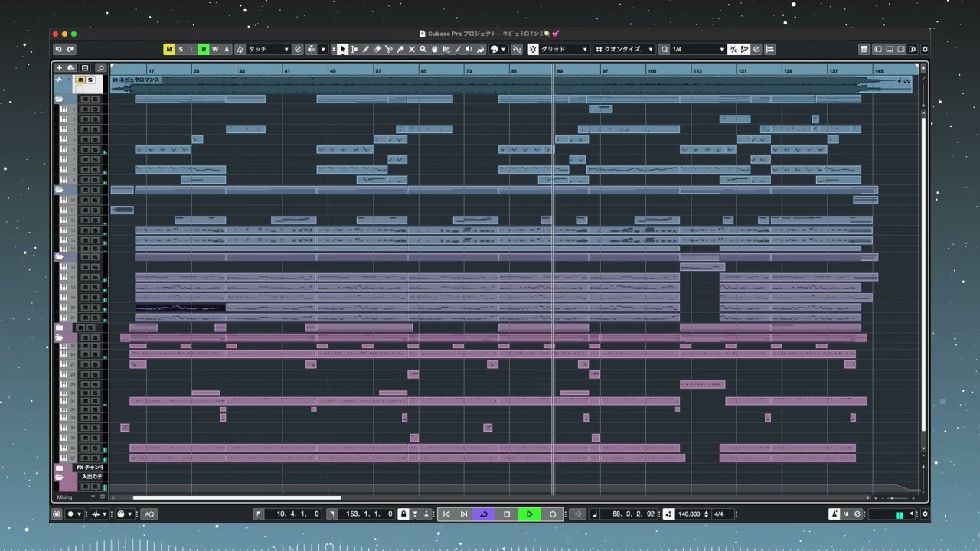This screenshot has height=551, width=980.
Task: Select the Erase tool
Action: coord(377,49)
